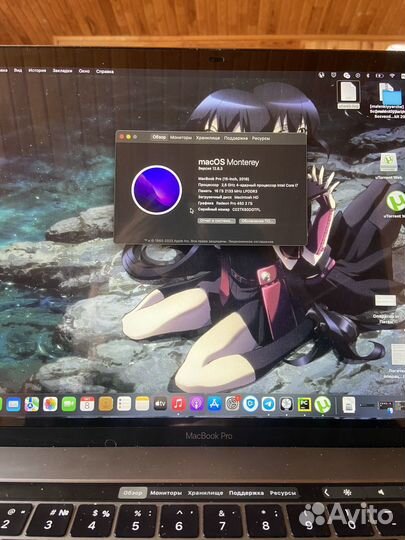Click the Загрузочный диск Macintosh HD line
405x540 pixels.
pos(228,197)
